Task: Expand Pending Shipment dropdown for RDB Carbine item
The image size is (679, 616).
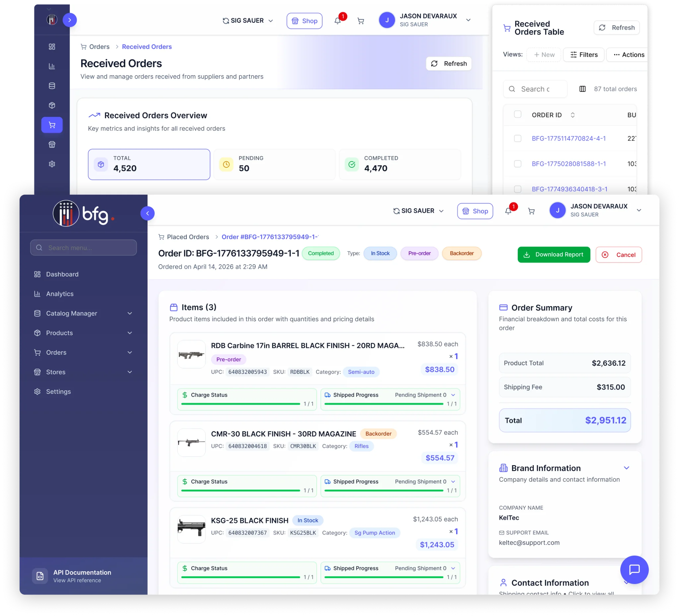Action: click(453, 395)
